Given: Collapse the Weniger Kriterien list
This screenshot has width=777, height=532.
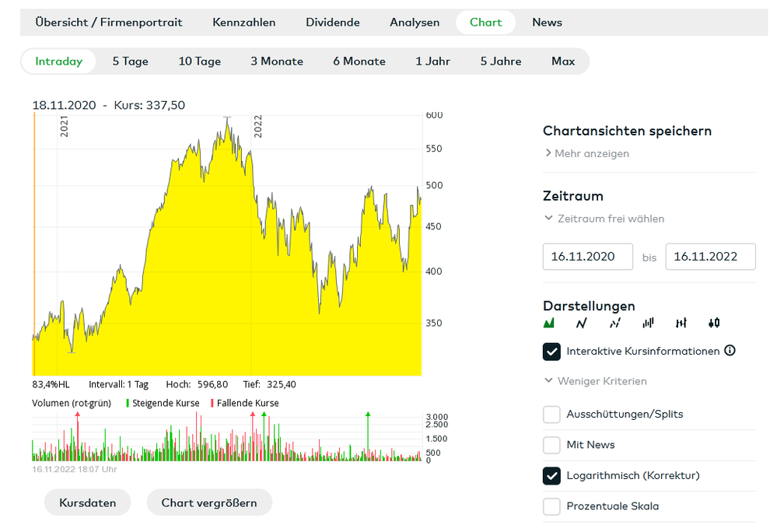Looking at the screenshot, I should point(595,381).
